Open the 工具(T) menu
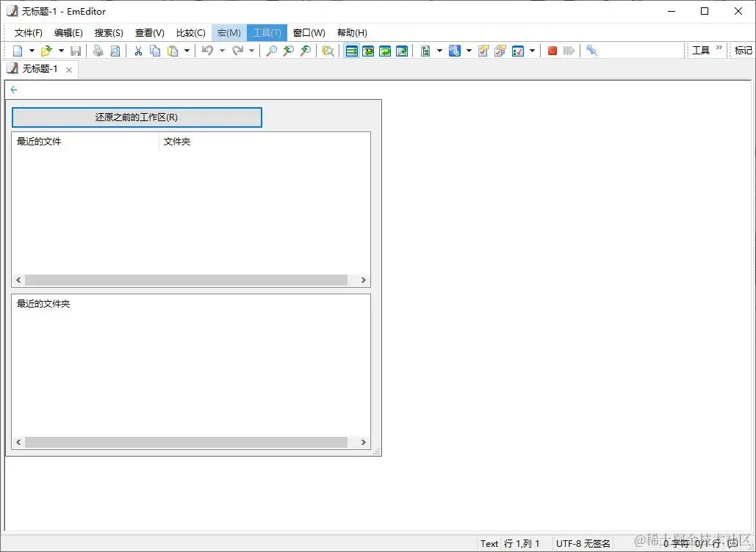This screenshot has height=552, width=756. pos(267,33)
